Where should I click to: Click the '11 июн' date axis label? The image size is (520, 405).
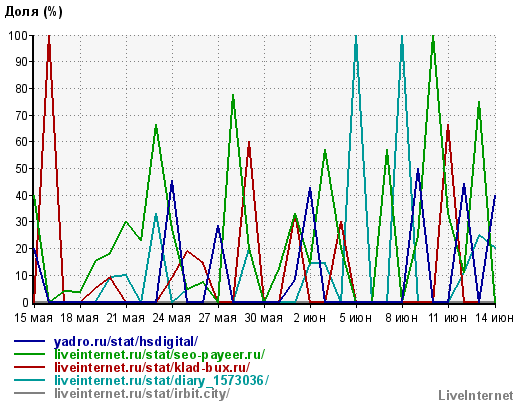448,318
